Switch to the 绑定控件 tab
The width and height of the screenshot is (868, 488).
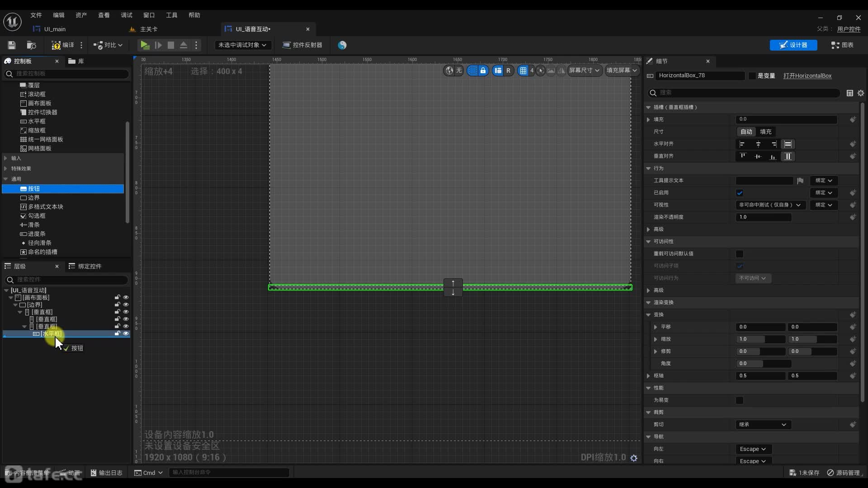85,266
